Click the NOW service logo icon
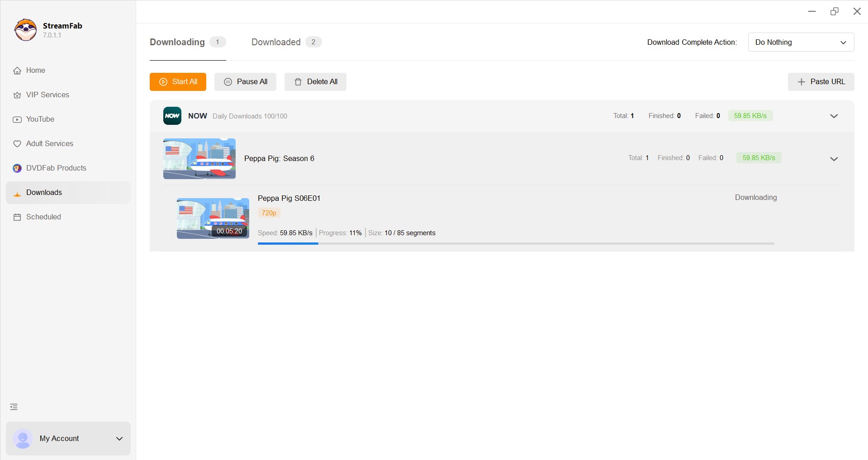 [172, 116]
